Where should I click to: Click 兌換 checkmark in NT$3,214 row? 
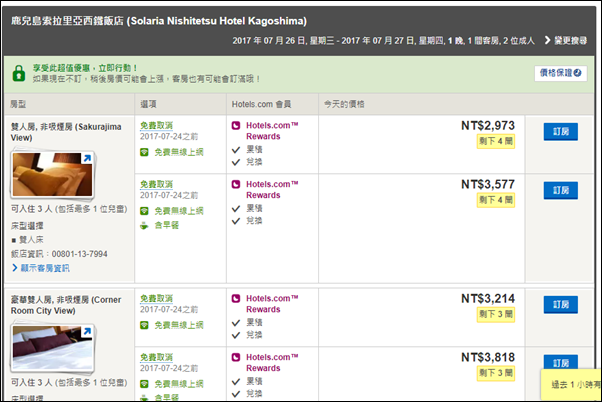pyautogui.click(x=236, y=336)
